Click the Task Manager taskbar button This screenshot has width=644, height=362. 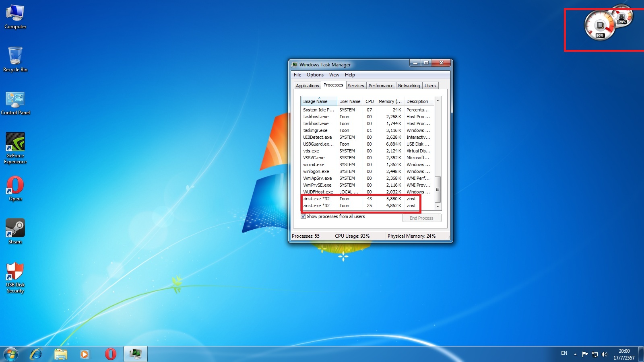(136, 354)
